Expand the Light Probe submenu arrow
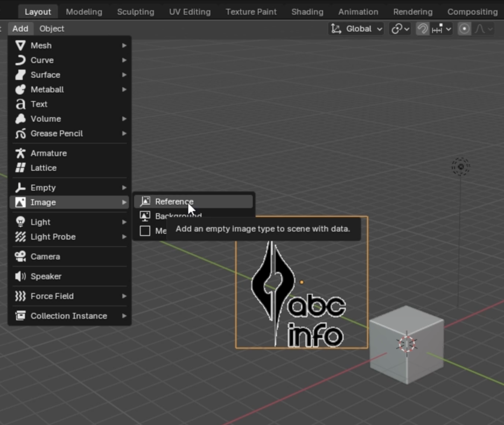 124,237
